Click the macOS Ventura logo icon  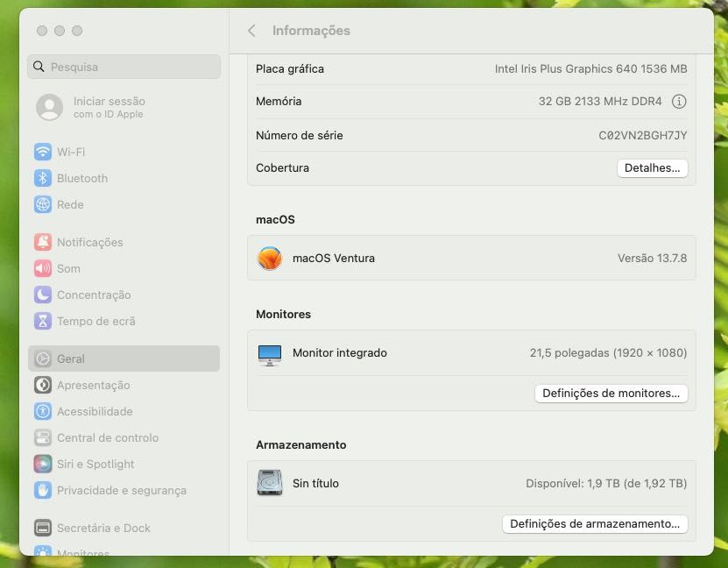coord(270,259)
